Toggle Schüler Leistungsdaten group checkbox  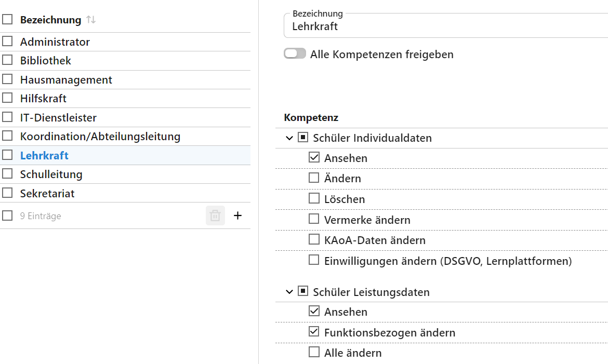pos(303,291)
